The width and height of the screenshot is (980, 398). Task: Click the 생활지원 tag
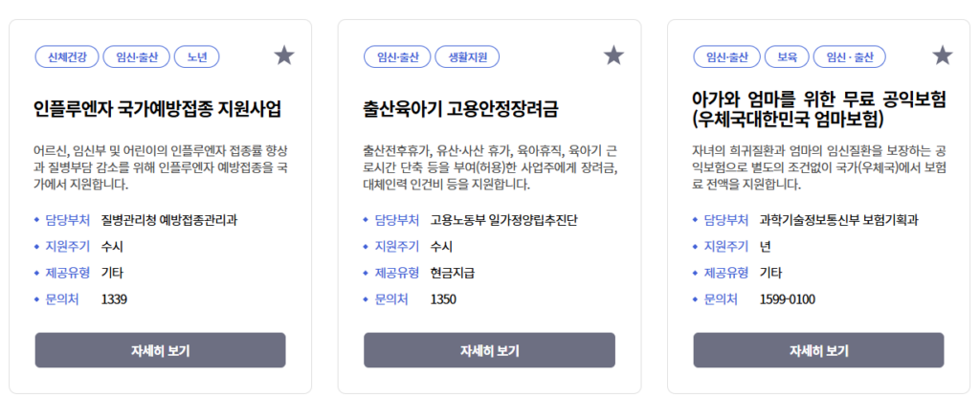point(467,57)
